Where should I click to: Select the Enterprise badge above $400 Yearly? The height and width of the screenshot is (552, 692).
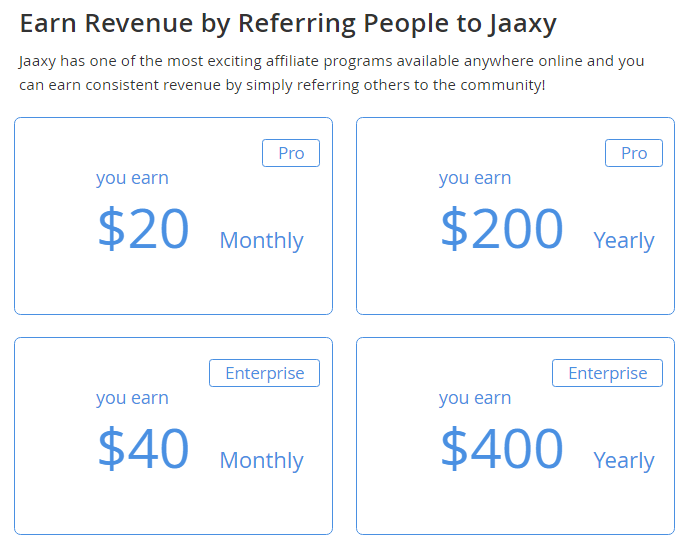pyautogui.click(x=607, y=373)
